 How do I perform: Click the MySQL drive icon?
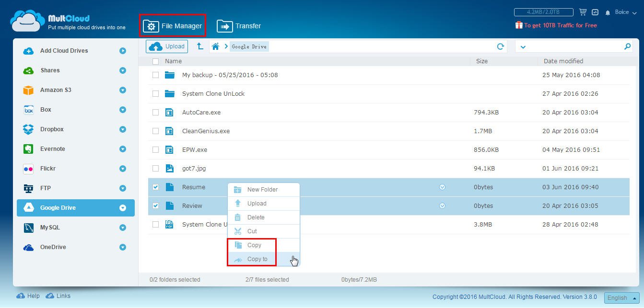(28, 228)
